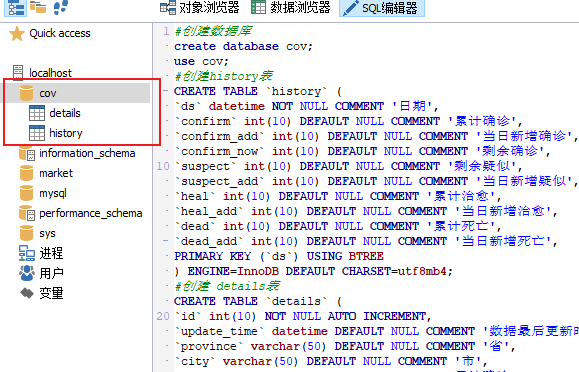Click the `update_time` datetime line
Image resolution: width=579 pixels, height=372 pixels.
click(x=376, y=331)
